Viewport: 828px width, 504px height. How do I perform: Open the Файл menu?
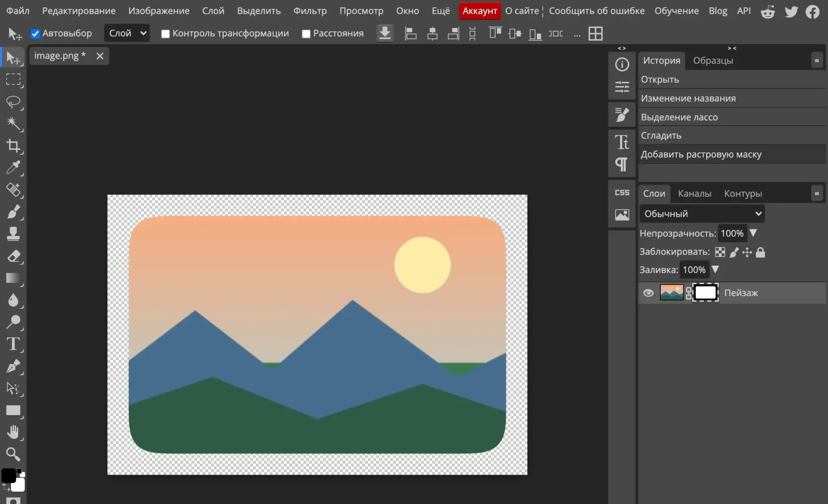[18, 11]
